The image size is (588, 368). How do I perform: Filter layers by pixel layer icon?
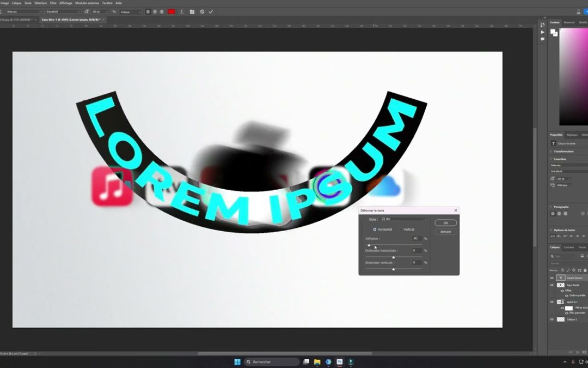coord(583,256)
